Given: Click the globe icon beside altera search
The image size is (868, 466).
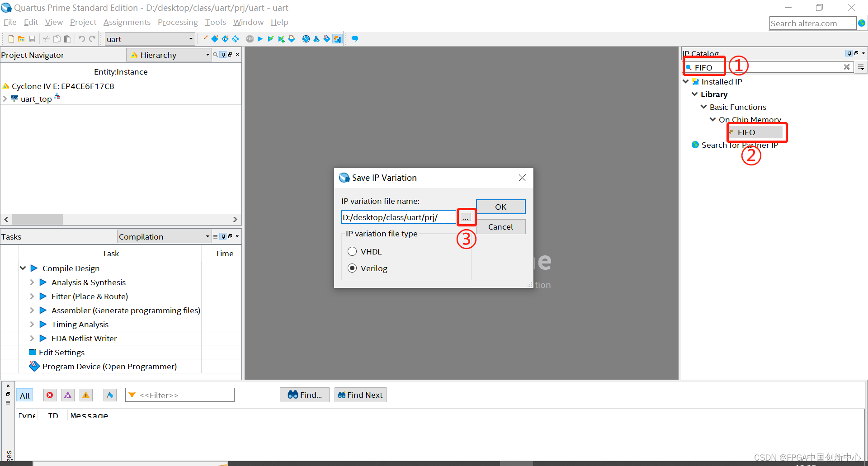Looking at the screenshot, I should [x=862, y=23].
